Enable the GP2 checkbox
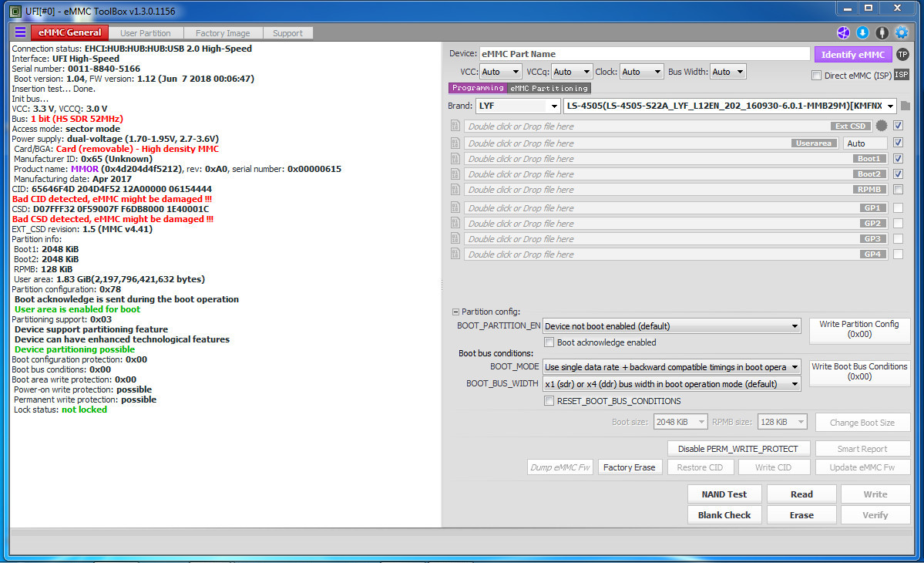This screenshot has height=563, width=924. click(898, 223)
